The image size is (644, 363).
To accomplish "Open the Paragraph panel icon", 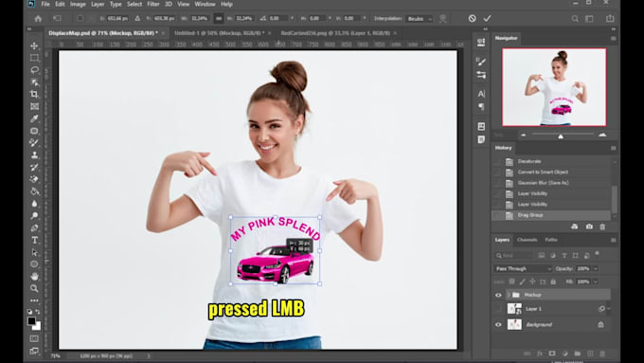I will point(481,106).
